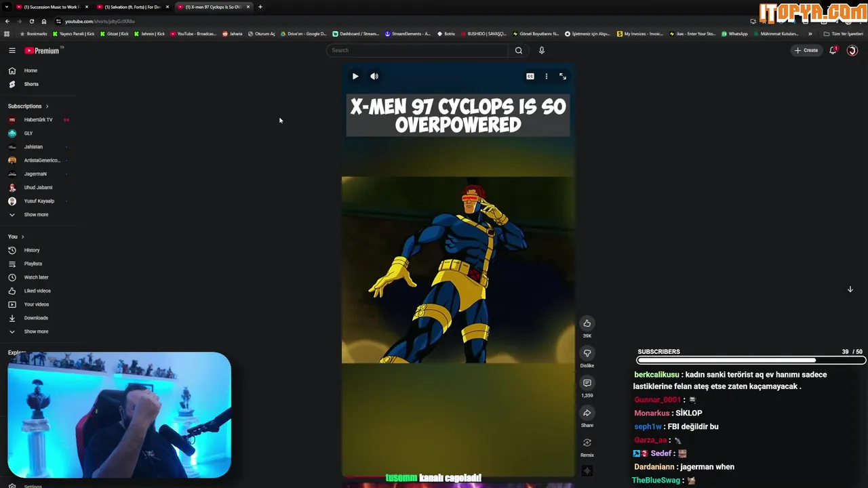Remix this short
Screen dimensions: 868x488
click(x=587, y=443)
